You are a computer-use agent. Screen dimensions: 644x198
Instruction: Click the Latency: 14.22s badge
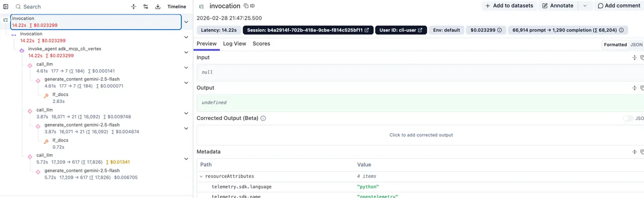tap(219, 30)
